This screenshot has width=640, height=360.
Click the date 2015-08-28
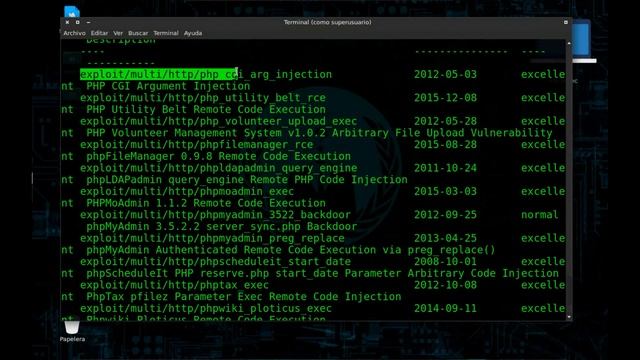coord(445,144)
